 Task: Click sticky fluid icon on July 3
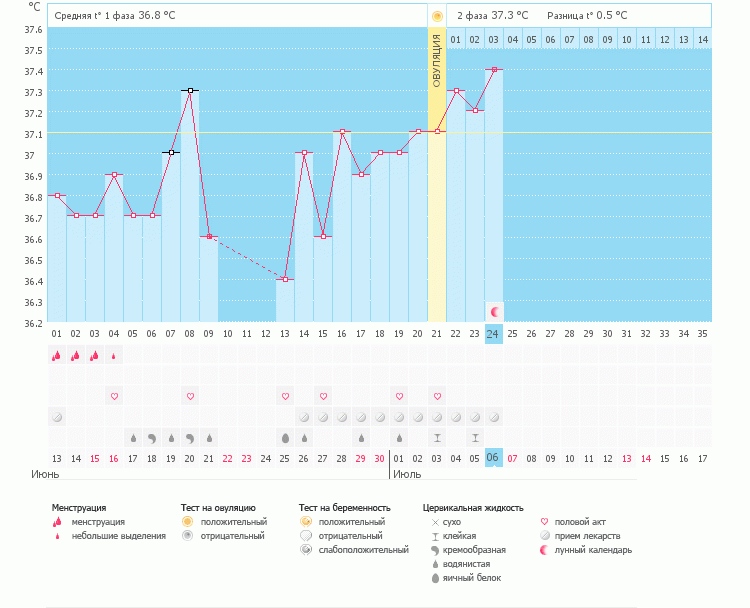[437, 438]
